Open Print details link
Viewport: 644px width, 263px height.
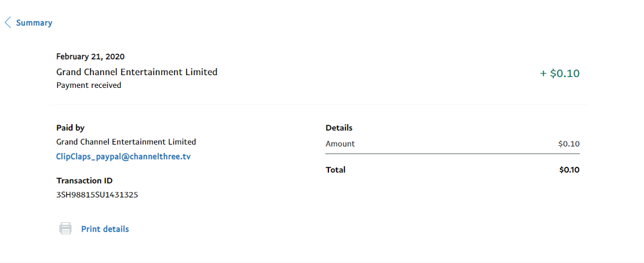point(105,229)
